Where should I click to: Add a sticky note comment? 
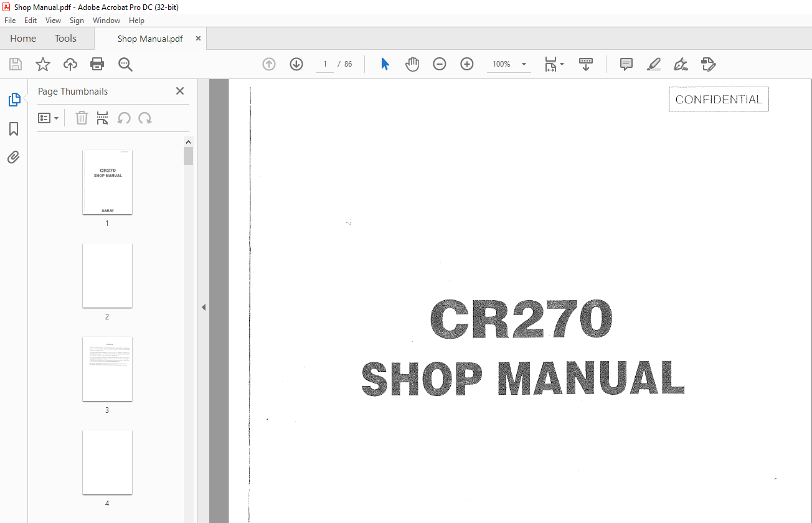(x=626, y=64)
